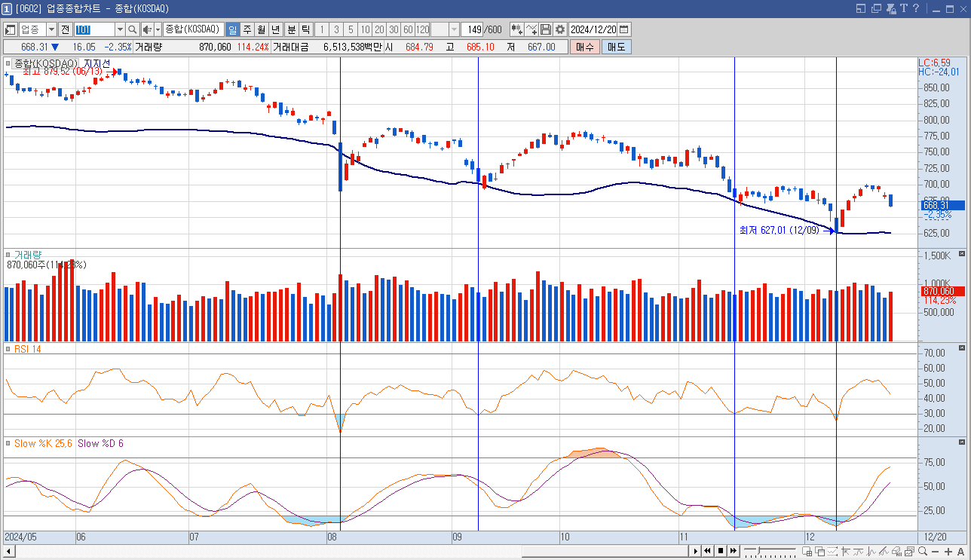
Task: Save chart using floppy disk icon
Action: point(546,29)
